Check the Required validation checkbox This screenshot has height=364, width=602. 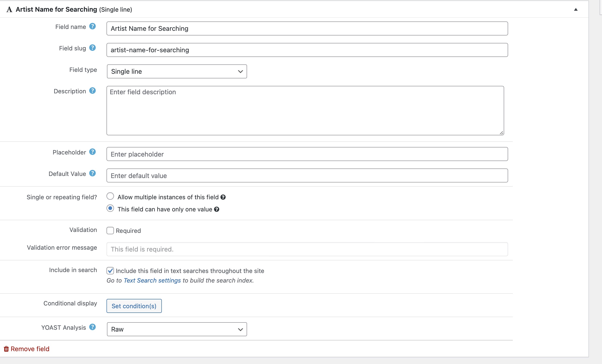tap(110, 231)
